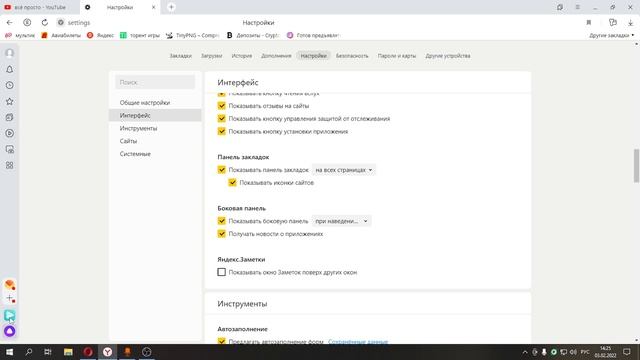Switch to the Безопасность tab

(352, 56)
